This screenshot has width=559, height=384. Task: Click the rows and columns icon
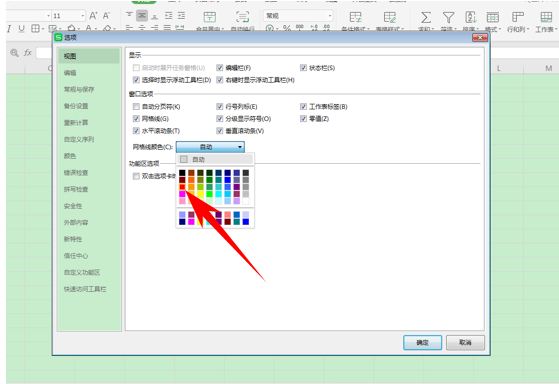point(517,17)
